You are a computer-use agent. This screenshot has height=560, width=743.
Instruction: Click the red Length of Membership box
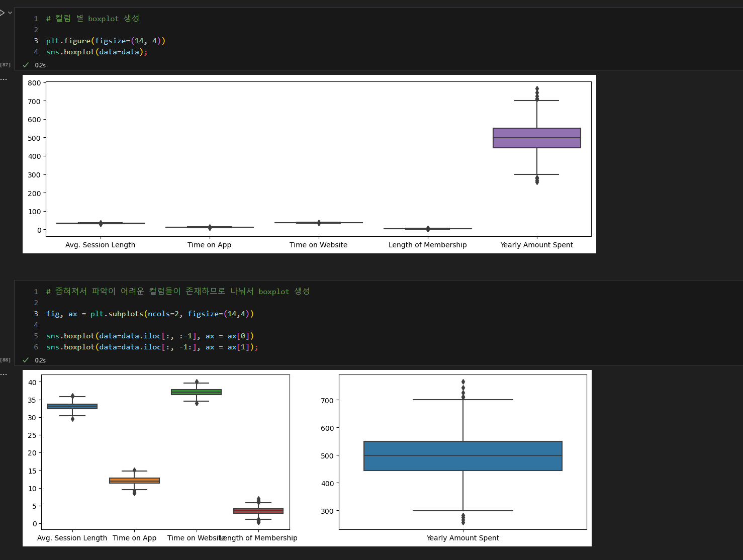258,511
